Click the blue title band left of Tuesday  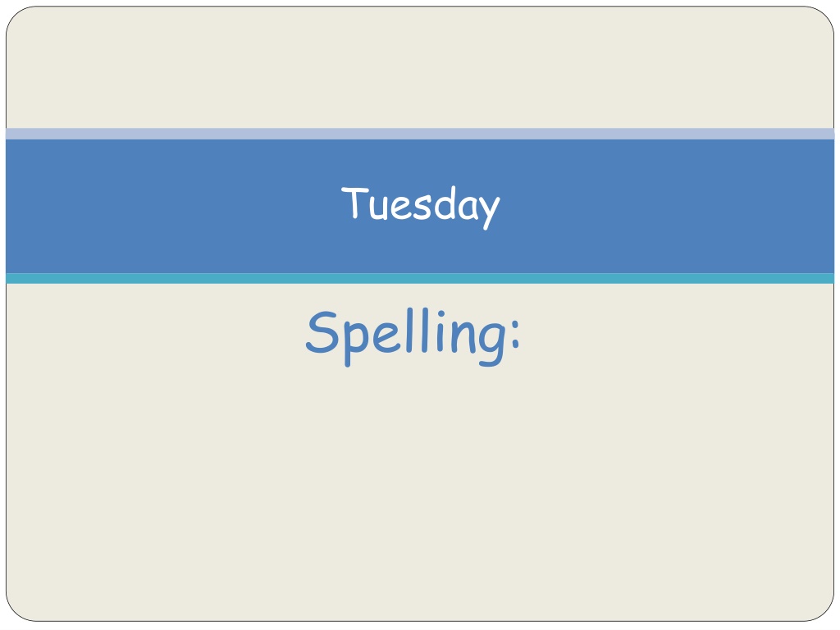coord(171,206)
